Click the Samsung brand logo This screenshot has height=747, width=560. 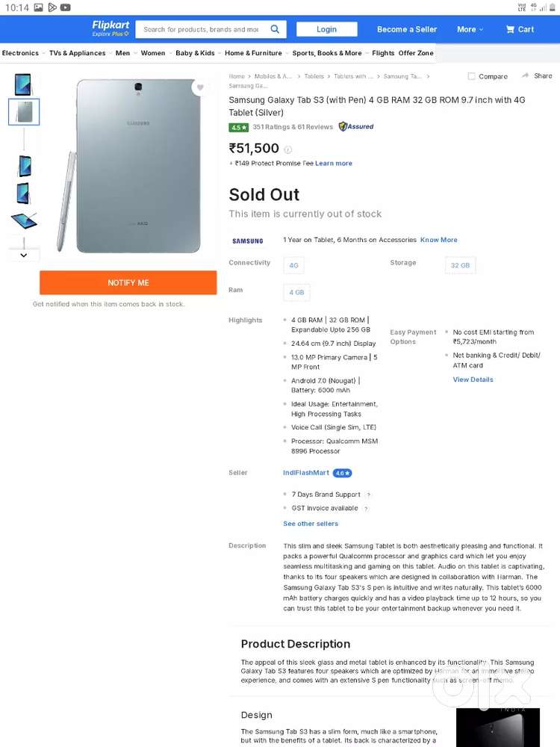click(x=248, y=241)
